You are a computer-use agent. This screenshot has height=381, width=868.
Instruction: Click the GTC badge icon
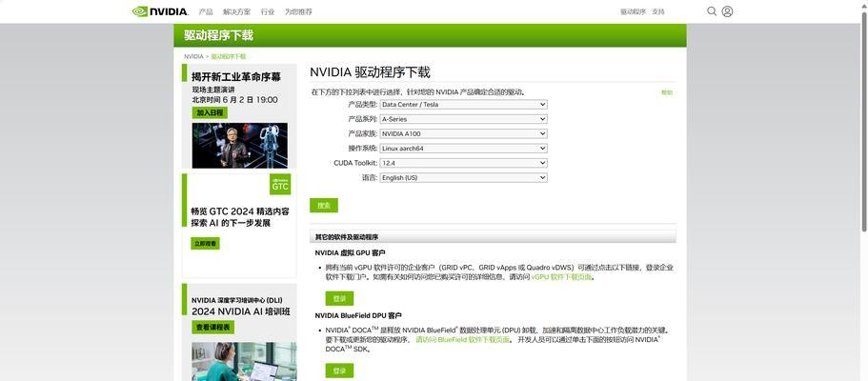point(280,185)
